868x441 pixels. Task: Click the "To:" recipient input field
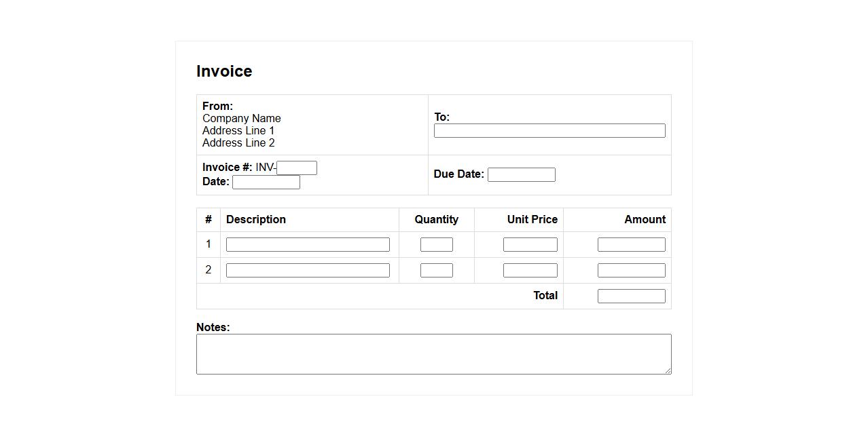pos(549,131)
